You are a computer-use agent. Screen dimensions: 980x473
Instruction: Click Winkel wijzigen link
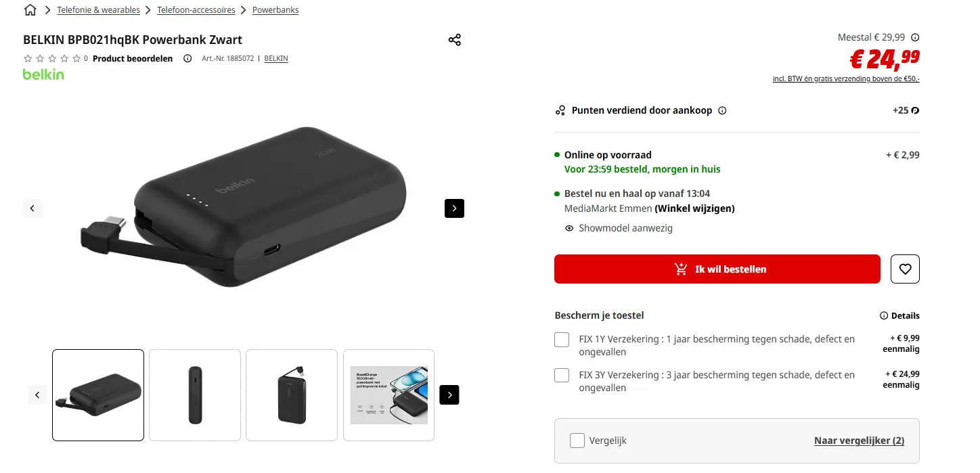pos(694,208)
